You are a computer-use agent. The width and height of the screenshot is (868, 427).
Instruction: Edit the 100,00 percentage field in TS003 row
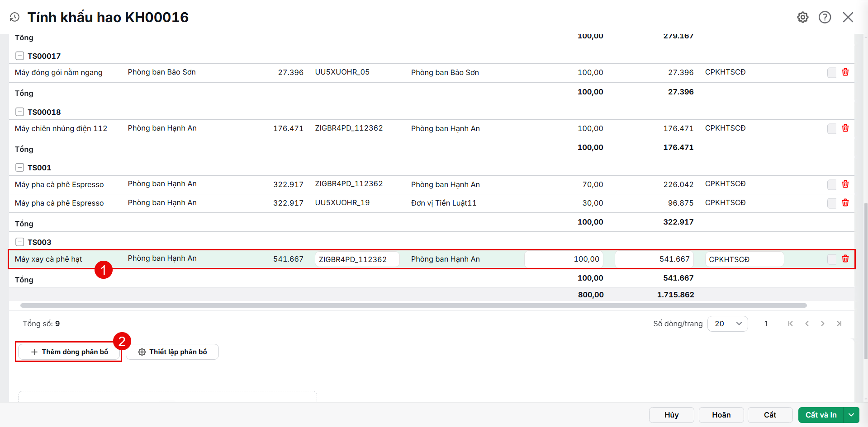point(564,259)
